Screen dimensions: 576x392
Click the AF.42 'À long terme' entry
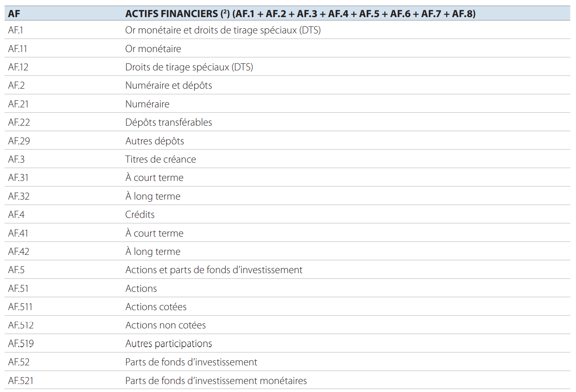pos(153,252)
